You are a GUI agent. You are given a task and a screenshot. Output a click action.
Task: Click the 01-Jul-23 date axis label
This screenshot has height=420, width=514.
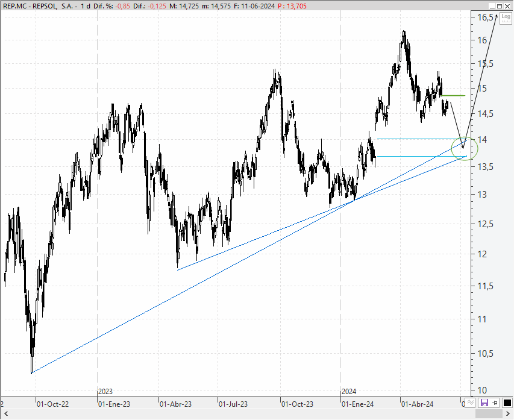pyautogui.click(x=233, y=404)
